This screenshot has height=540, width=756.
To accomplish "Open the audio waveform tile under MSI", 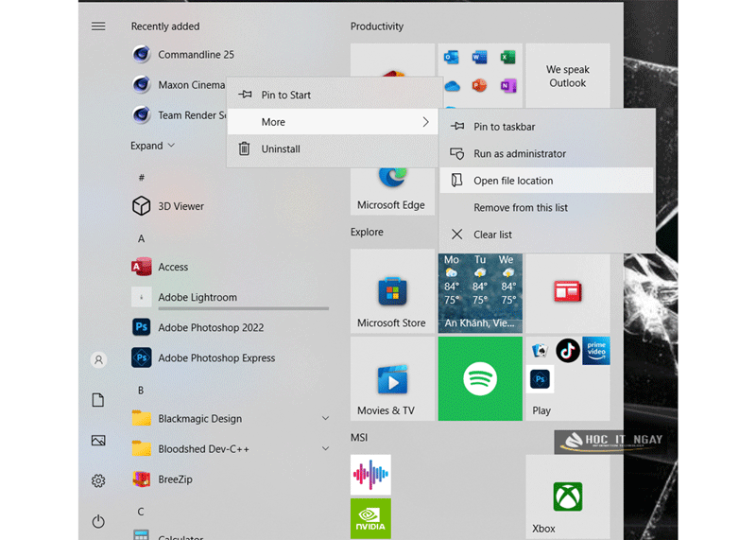I will [370, 475].
